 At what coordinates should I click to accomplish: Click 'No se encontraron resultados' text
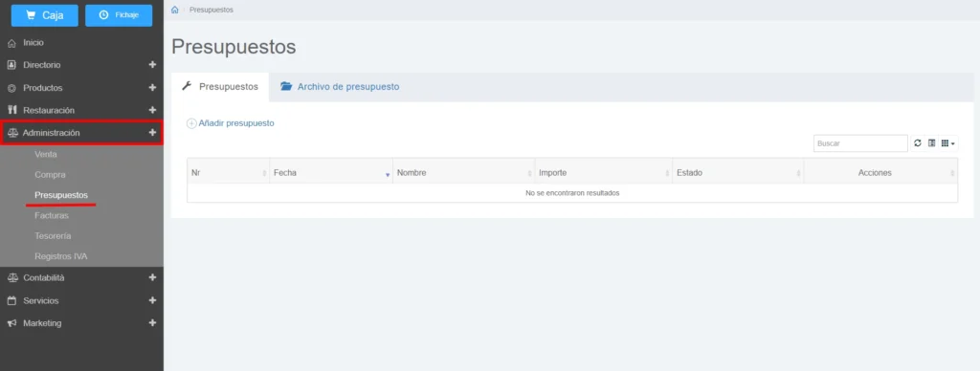(x=572, y=193)
